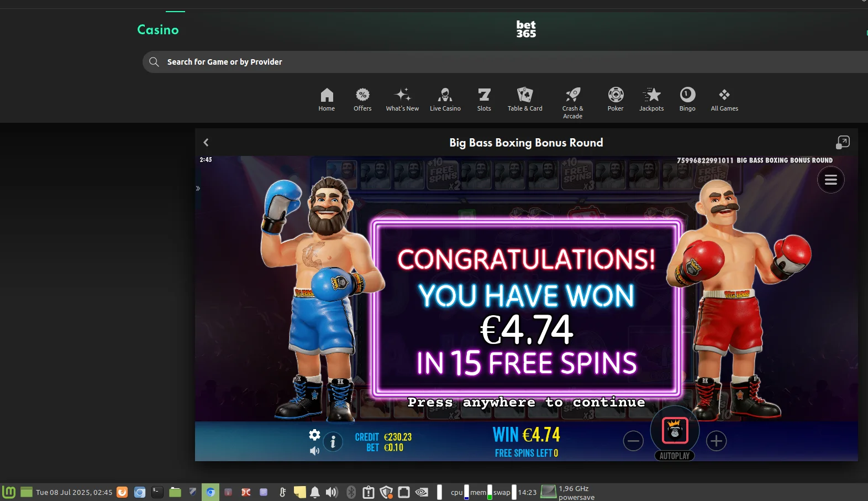This screenshot has width=868, height=501.
Task: Open the terminal from the taskbar
Action: 157,492
